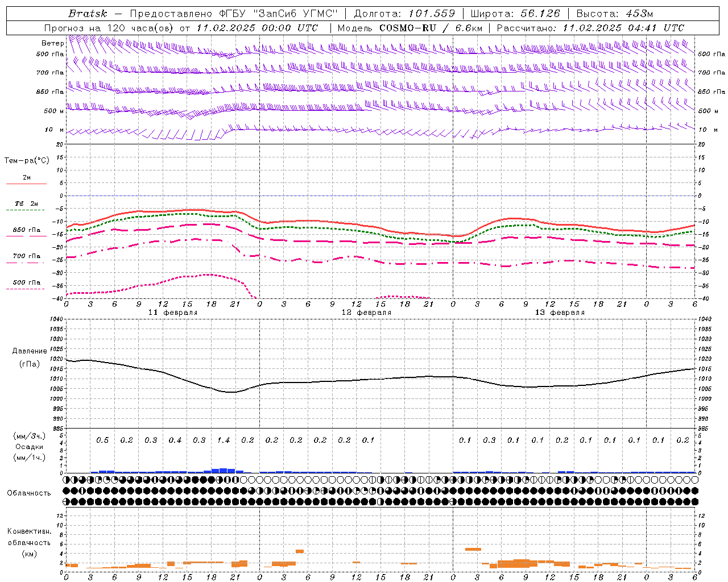Click the 'Тем-ра(°C)' temperature panel label
Image resolution: width=728 pixels, height=582 pixels.
click(x=27, y=161)
